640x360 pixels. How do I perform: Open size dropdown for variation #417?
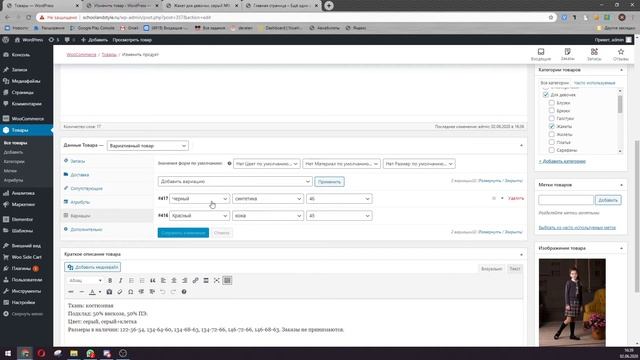(339, 199)
